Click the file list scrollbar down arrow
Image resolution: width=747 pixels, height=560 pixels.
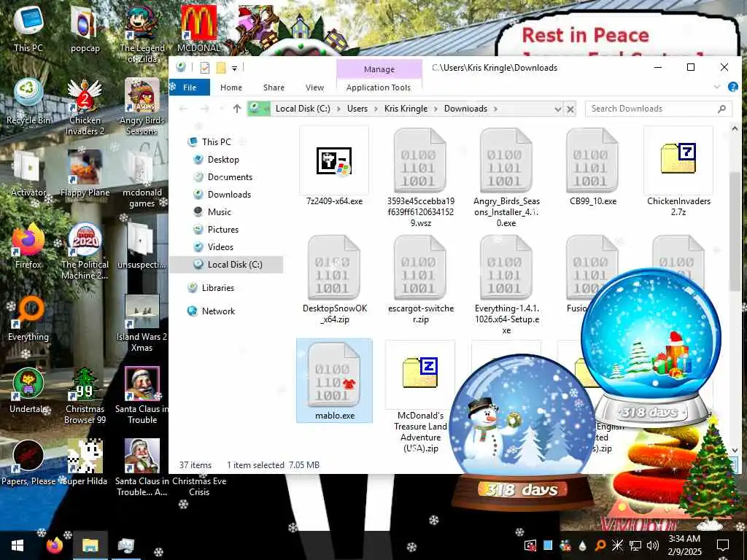(x=735, y=450)
